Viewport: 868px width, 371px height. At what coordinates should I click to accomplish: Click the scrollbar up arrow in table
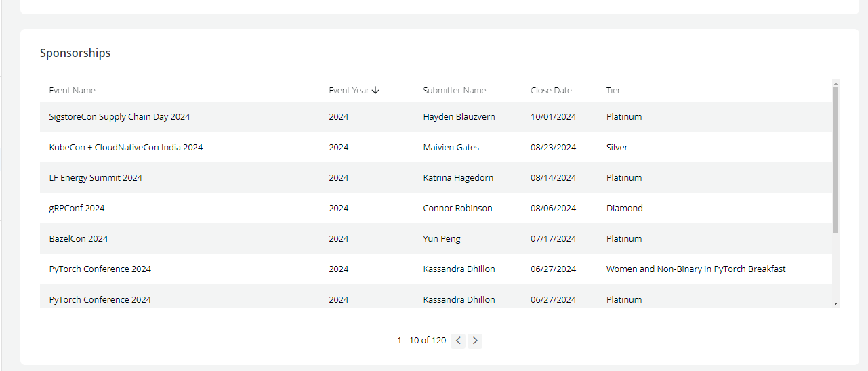point(835,83)
